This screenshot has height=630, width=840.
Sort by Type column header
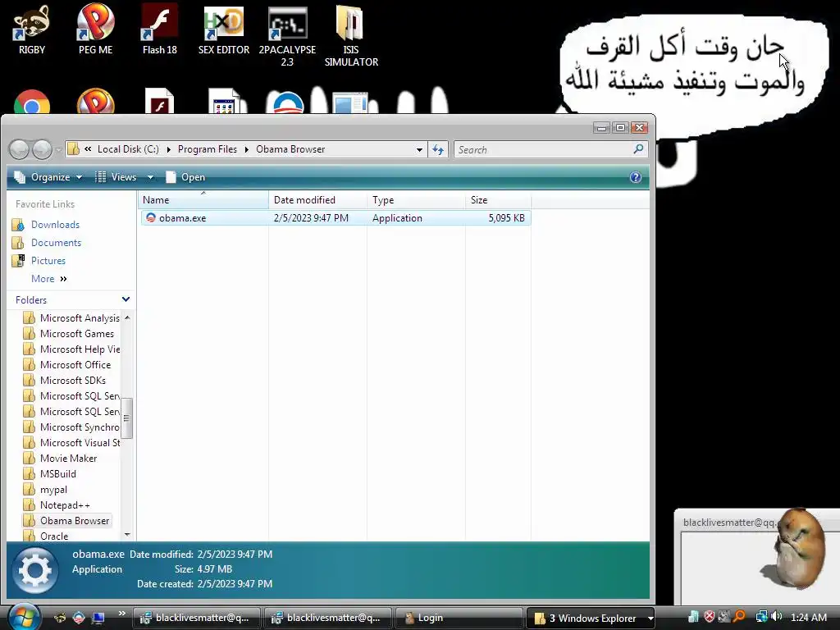[416, 200]
